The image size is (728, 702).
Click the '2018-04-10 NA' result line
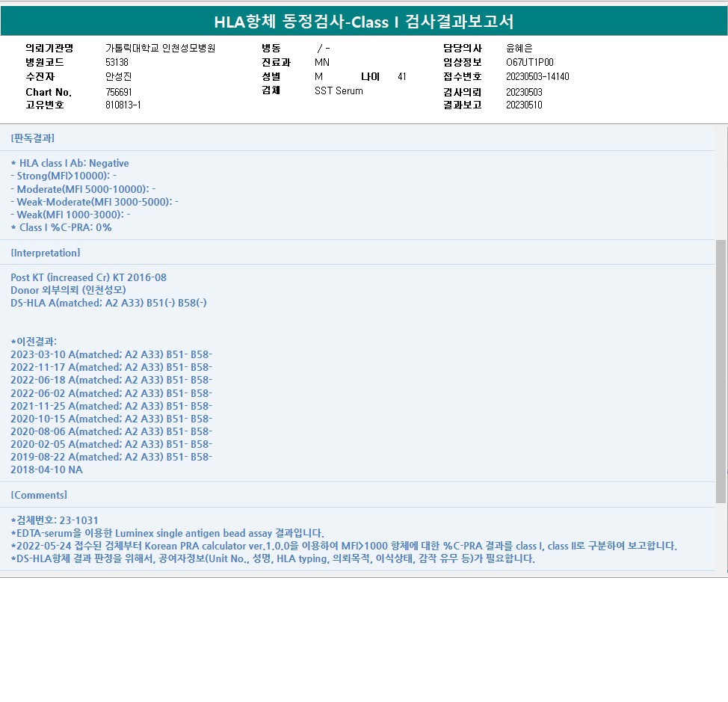pyautogui.click(x=46, y=469)
